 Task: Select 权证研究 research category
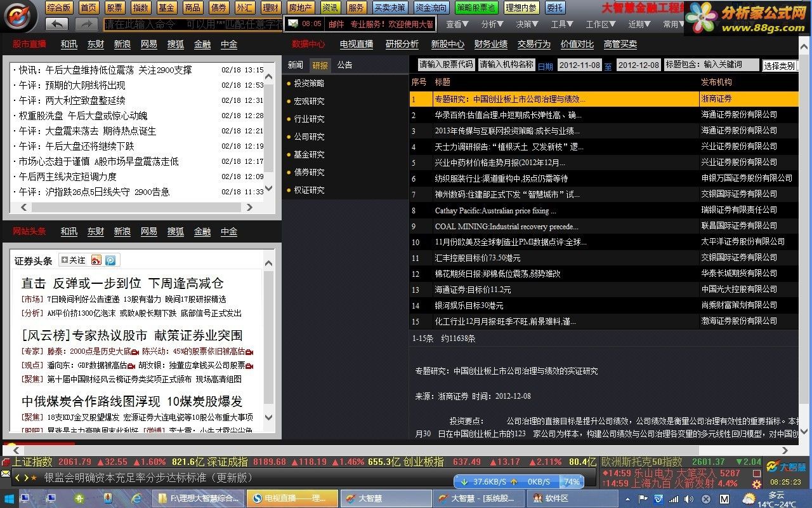pos(309,190)
